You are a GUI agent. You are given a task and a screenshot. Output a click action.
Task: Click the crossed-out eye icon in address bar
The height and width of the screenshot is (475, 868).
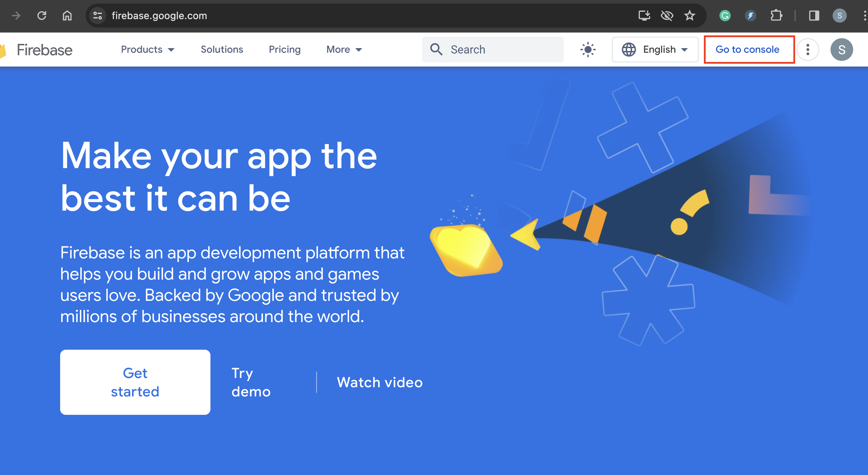pyautogui.click(x=667, y=16)
